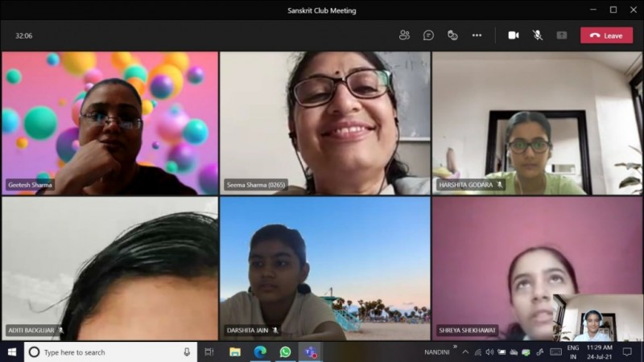The image size is (644, 362).
Task: Click the 32:06 meeting timer
Action: pos(24,35)
